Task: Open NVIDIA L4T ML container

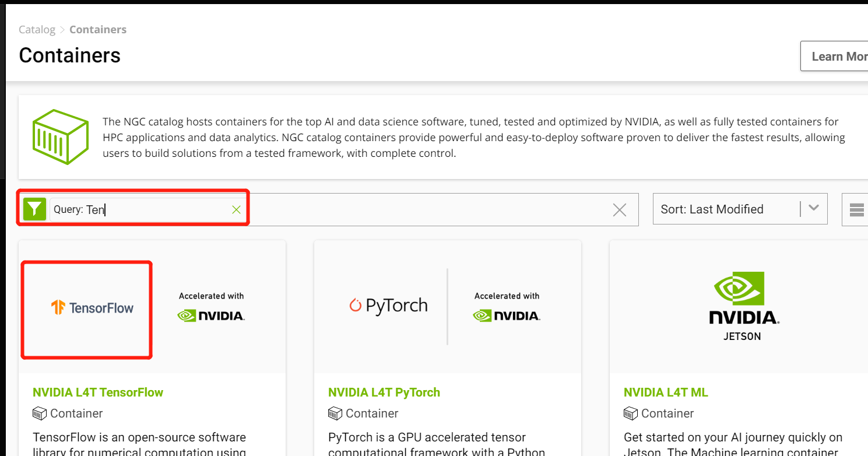Action: tap(666, 392)
